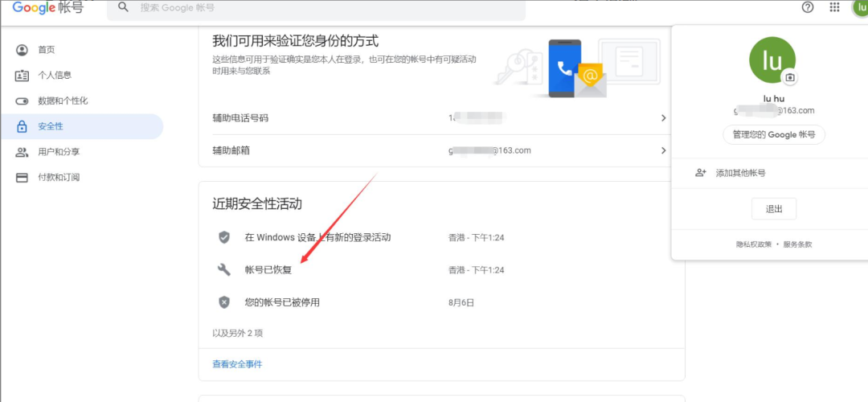
Task: Click the large lu profile picture in popup
Action: (772, 60)
